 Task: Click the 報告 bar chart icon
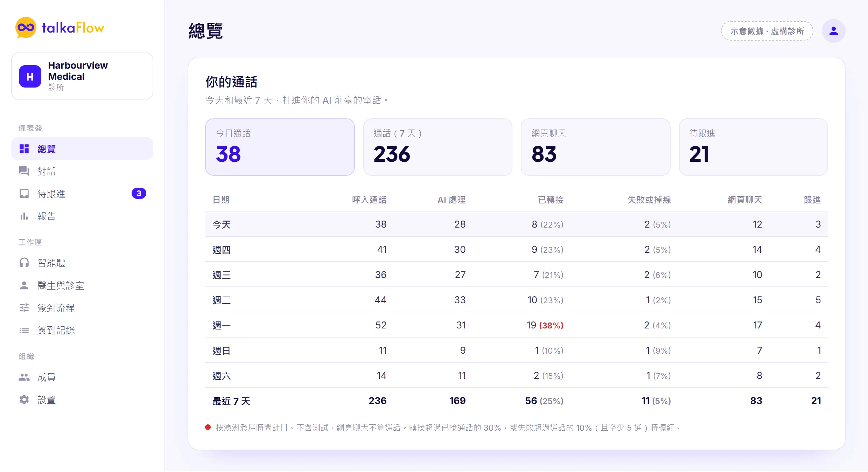click(x=24, y=216)
